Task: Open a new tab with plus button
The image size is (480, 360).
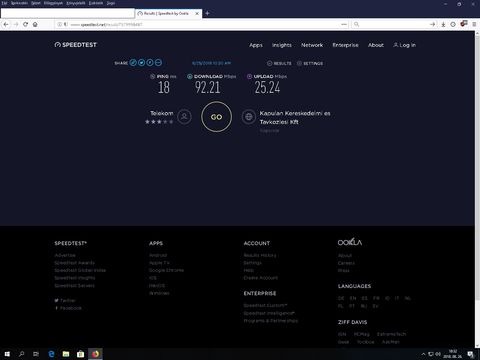Action: point(207,13)
